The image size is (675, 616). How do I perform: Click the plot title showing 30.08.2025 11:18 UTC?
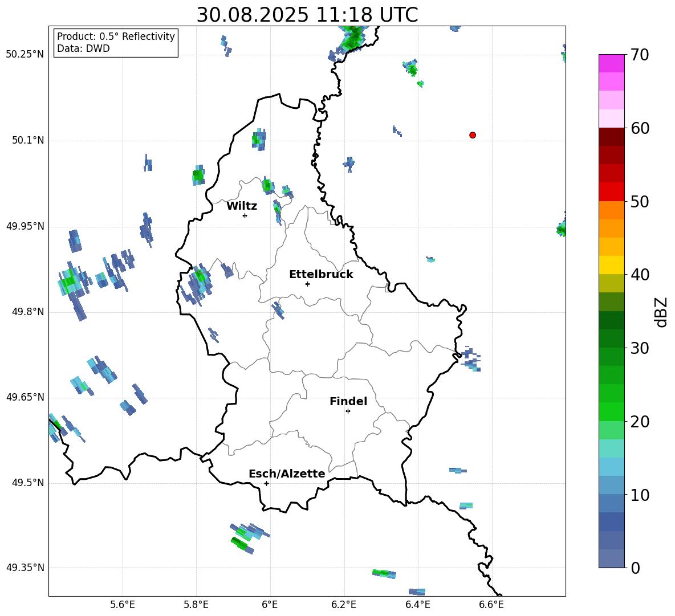pos(307,15)
